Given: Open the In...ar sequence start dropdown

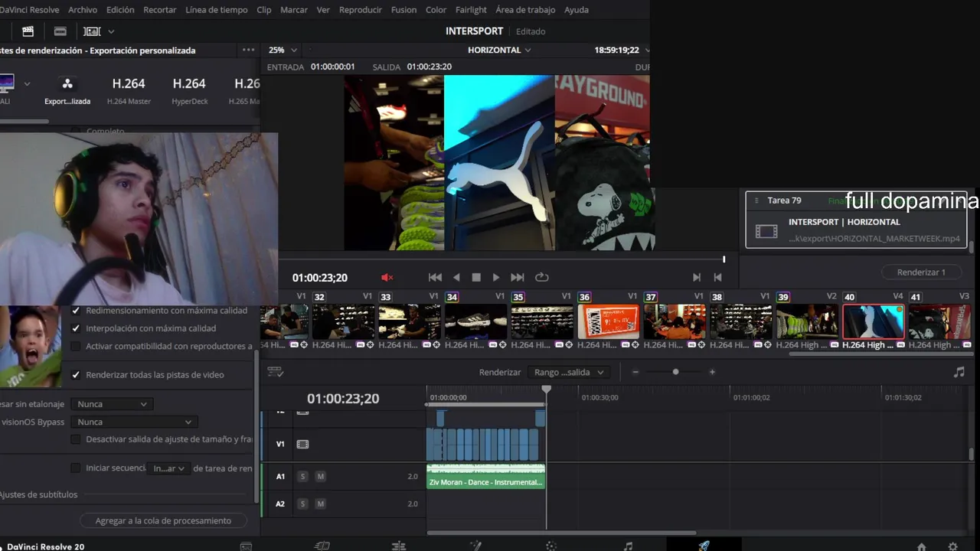Looking at the screenshot, I should pyautogui.click(x=169, y=468).
